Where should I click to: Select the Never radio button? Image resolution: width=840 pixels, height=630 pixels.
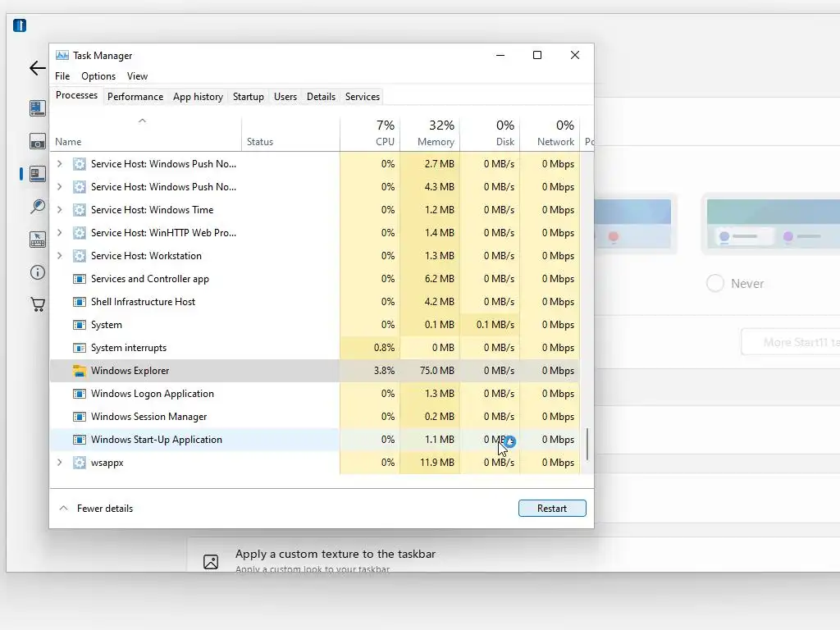(715, 283)
